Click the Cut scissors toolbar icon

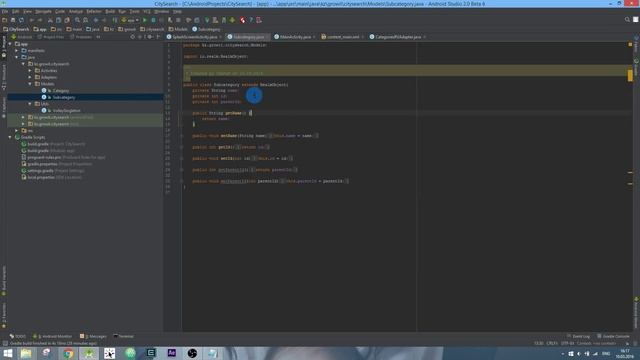pyautogui.click(x=50, y=20)
